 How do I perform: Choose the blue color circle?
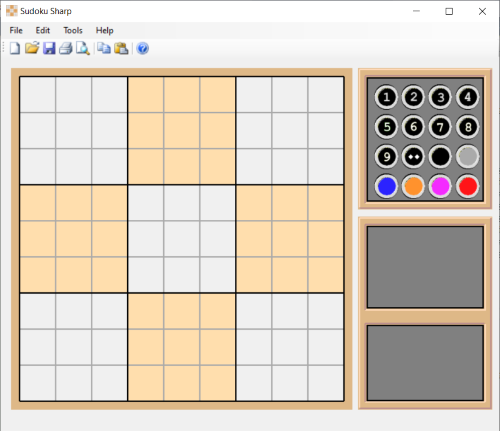(386, 186)
